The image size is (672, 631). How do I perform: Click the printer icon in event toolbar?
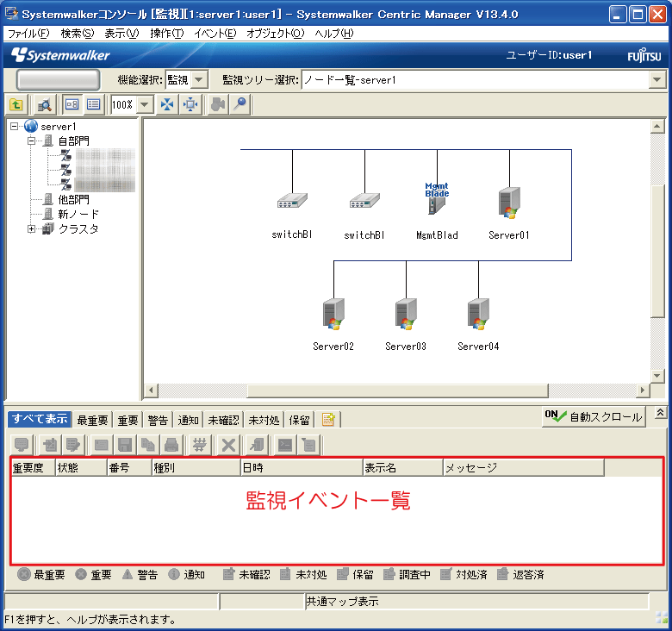(171, 445)
